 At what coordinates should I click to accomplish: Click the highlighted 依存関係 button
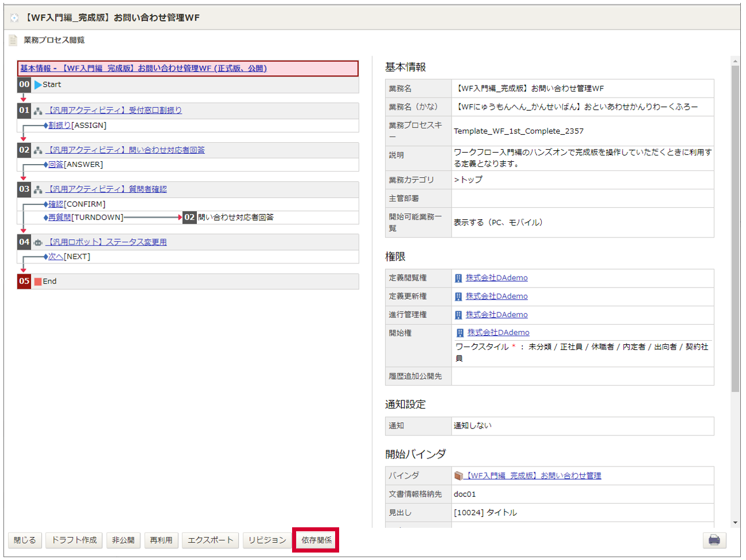point(316,540)
